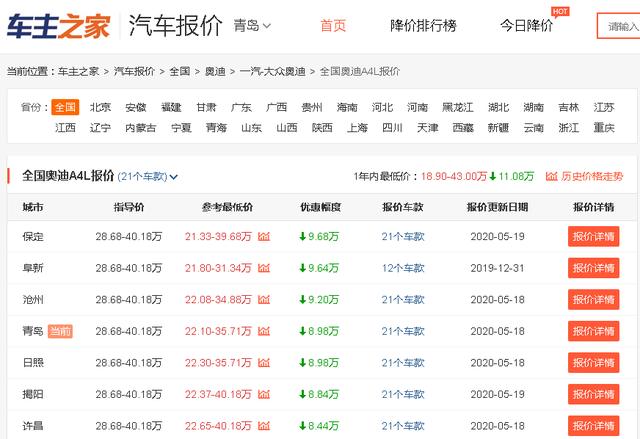Filter by 江苏 province
The height and width of the screenshot is (439, 640).
(604, 107)
